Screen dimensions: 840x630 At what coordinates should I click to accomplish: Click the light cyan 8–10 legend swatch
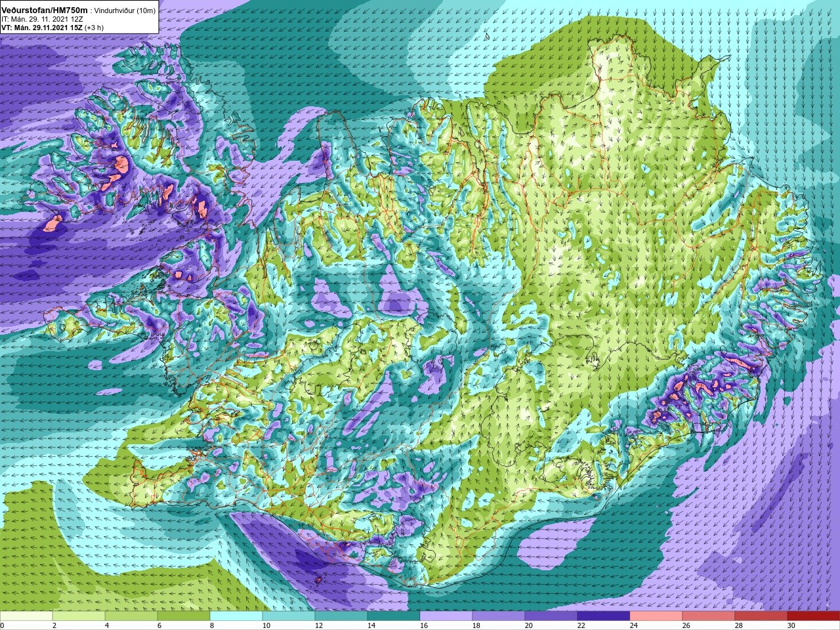(236, 616)
